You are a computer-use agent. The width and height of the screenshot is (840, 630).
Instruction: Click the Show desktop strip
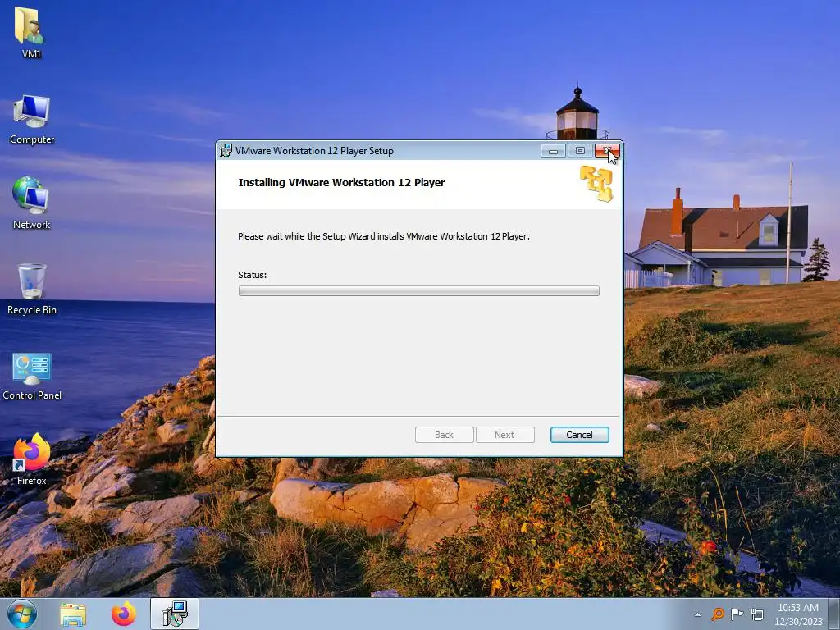[x=834, y=614]
